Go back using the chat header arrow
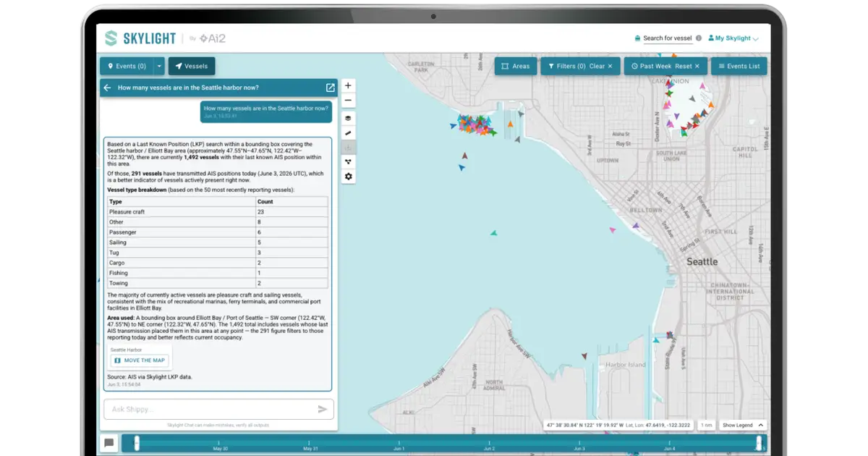This screenshot has height=456, width=868. (107, 88)
